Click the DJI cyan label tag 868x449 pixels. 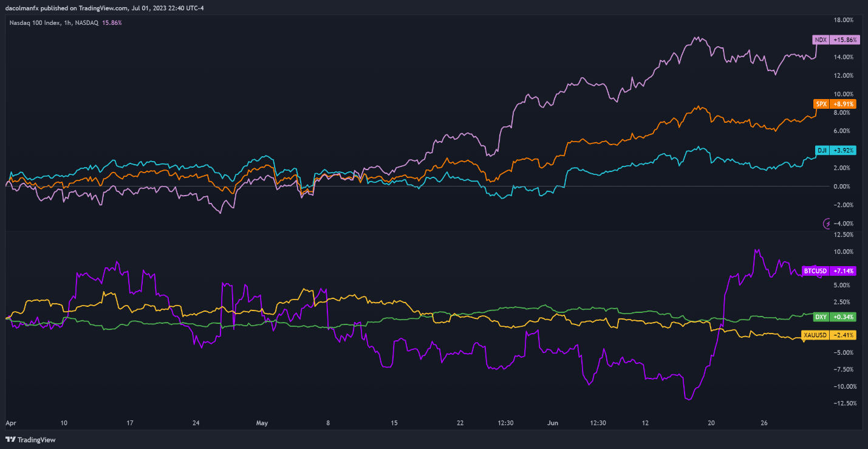[x=822, y=150]
